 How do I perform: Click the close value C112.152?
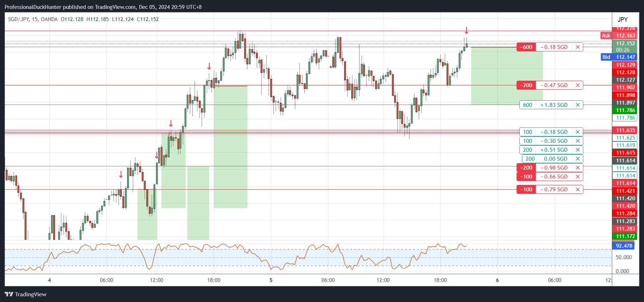(x=148, y=19)
